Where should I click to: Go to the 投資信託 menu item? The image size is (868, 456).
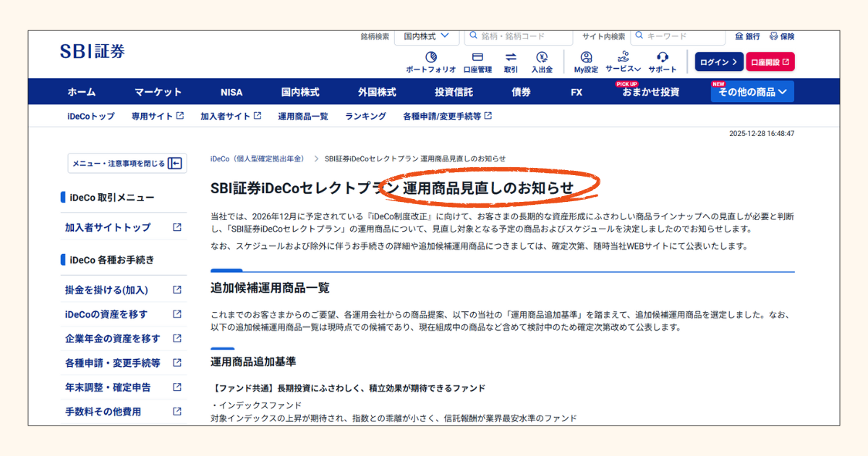click(454, 92)
